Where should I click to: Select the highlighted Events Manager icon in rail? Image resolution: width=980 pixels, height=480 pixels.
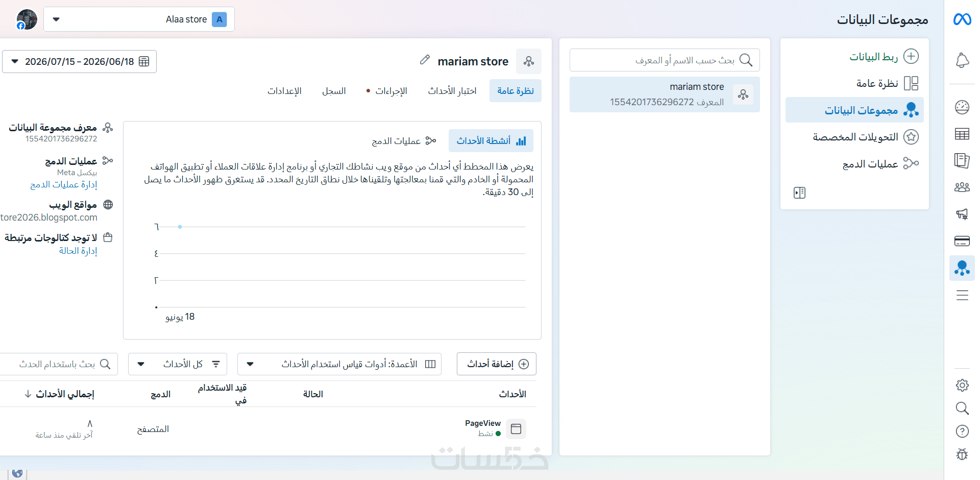[x=962, y=268]
